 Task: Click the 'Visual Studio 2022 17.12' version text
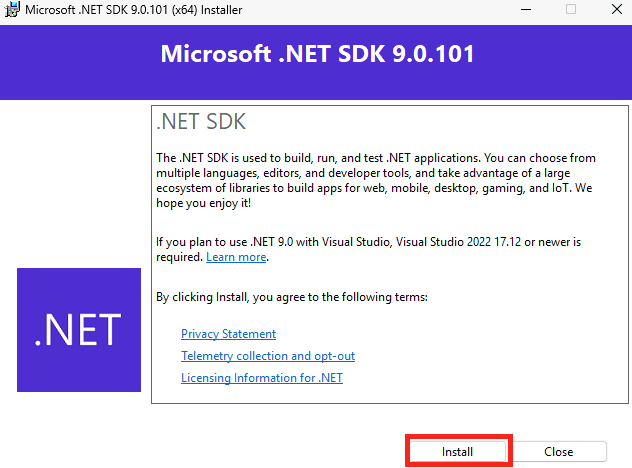tap(459, 242)
